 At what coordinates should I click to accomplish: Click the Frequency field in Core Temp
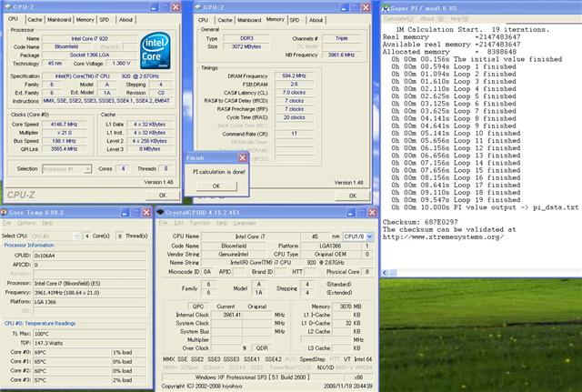point(90,293)
